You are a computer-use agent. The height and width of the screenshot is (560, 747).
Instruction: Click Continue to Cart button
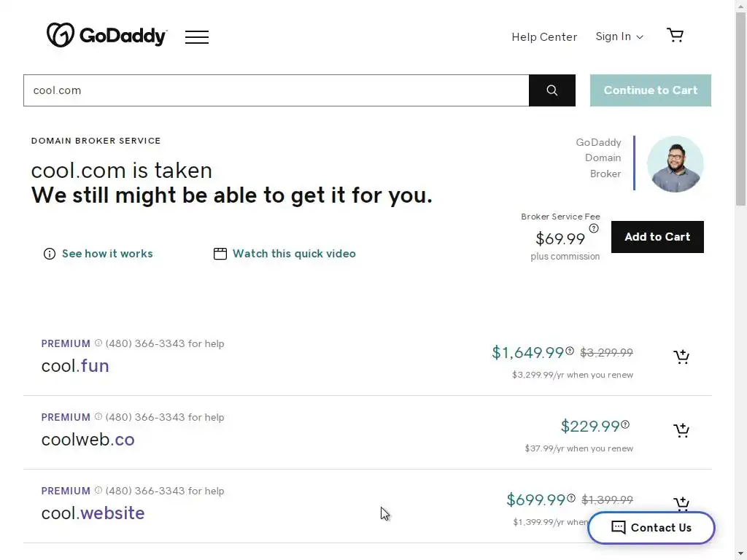651,90
